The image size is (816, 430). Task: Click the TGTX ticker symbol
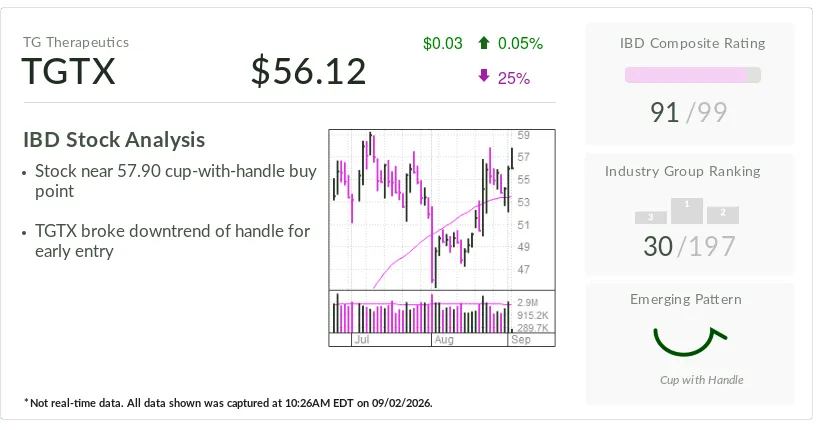(68, 71)
